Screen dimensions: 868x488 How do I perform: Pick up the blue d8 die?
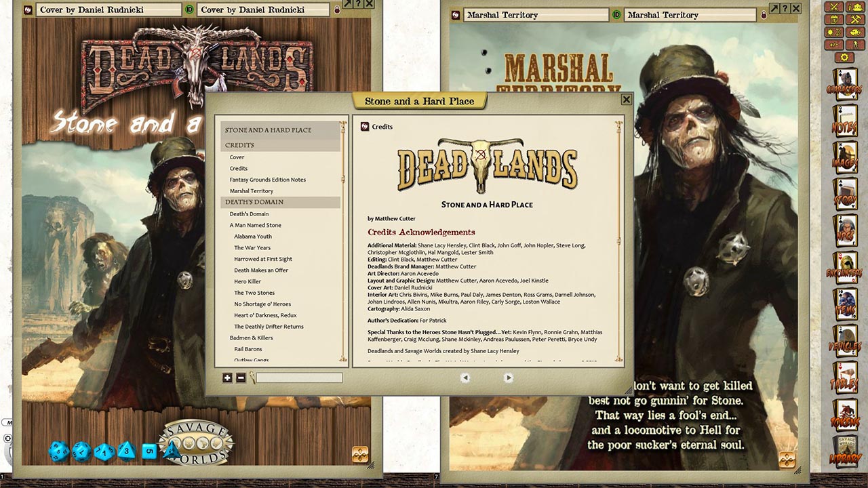click(126, 450)
